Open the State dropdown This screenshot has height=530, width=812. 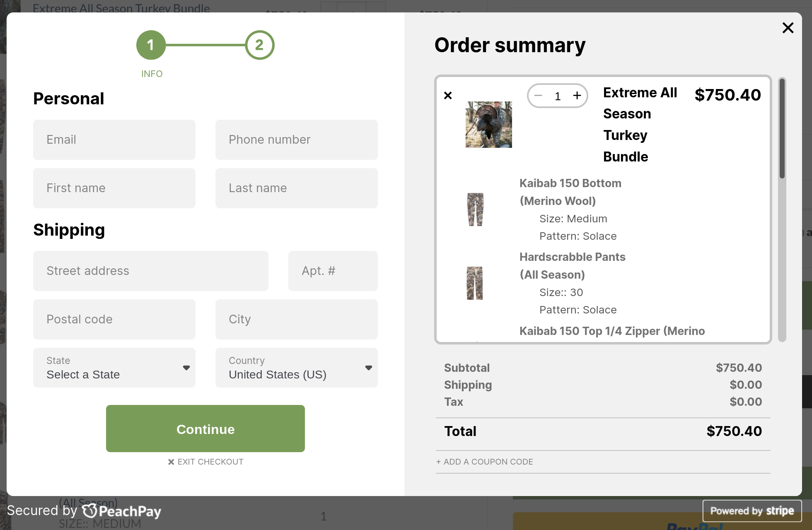coord(114,368)
